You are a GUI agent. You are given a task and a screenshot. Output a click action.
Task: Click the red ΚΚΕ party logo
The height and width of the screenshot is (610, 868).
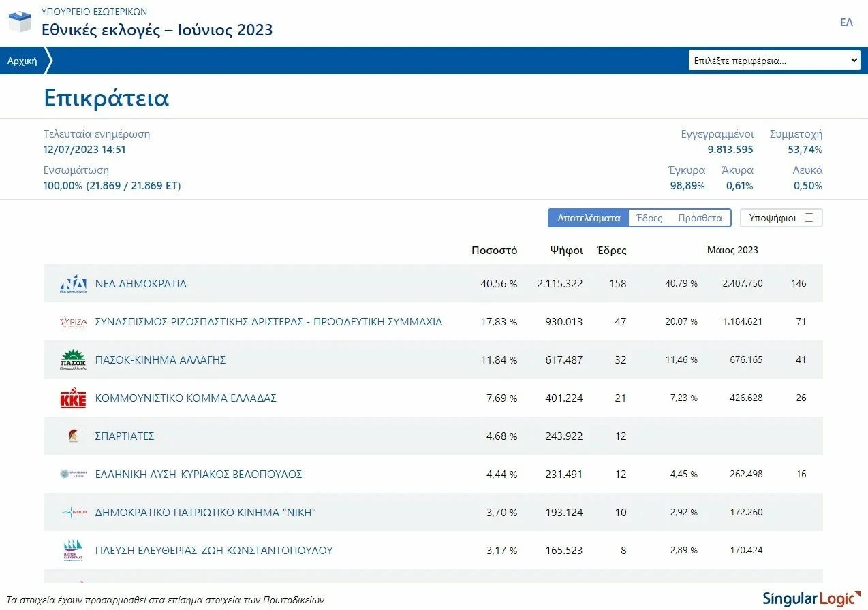[x=73, y=398]
